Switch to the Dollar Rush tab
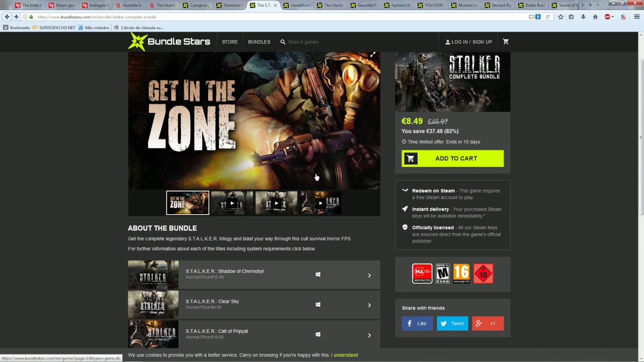Screen dimensions: 644x362 pyautogui.click(x=531, y=5)
